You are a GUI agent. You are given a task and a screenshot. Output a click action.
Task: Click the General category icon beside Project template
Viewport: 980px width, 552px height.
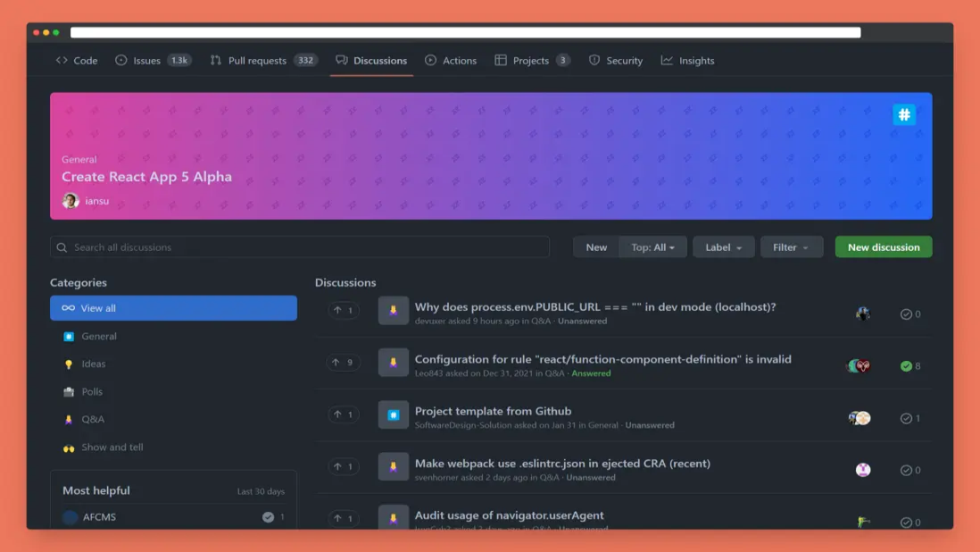(x=394, y=414)
